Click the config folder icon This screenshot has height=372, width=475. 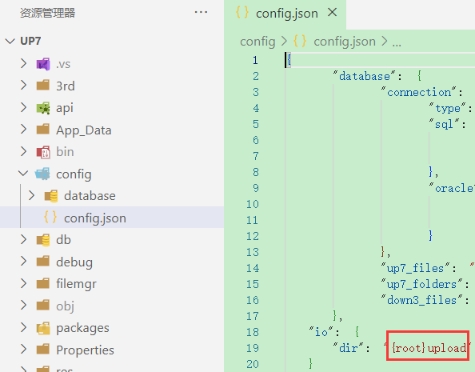[x=43, y=174]
